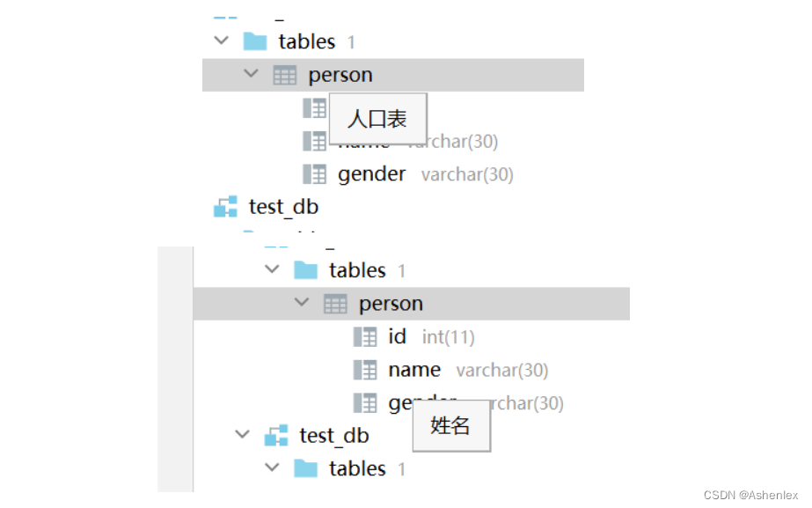
Task: Expand the lowest tables folder node
Action: pos(272,468)
